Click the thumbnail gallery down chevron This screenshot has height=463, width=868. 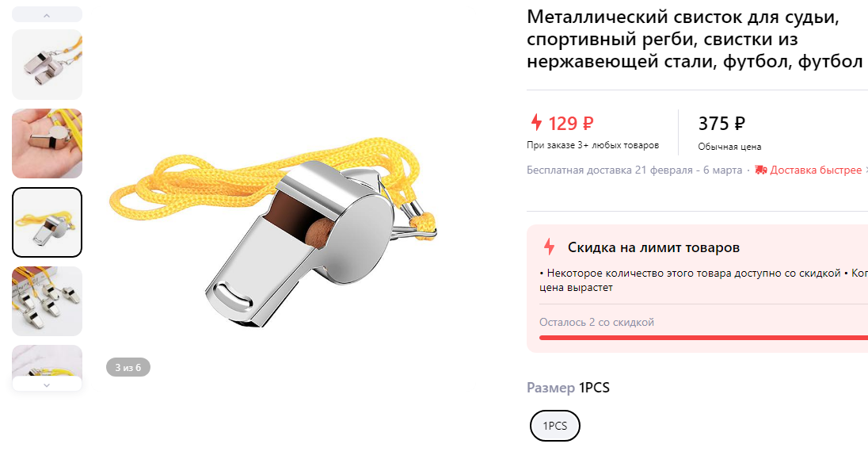tap(47, 385)
